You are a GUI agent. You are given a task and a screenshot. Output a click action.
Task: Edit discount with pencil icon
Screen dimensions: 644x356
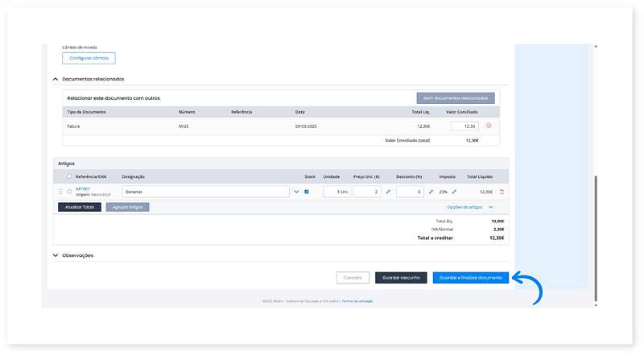[x=431, y=192]
